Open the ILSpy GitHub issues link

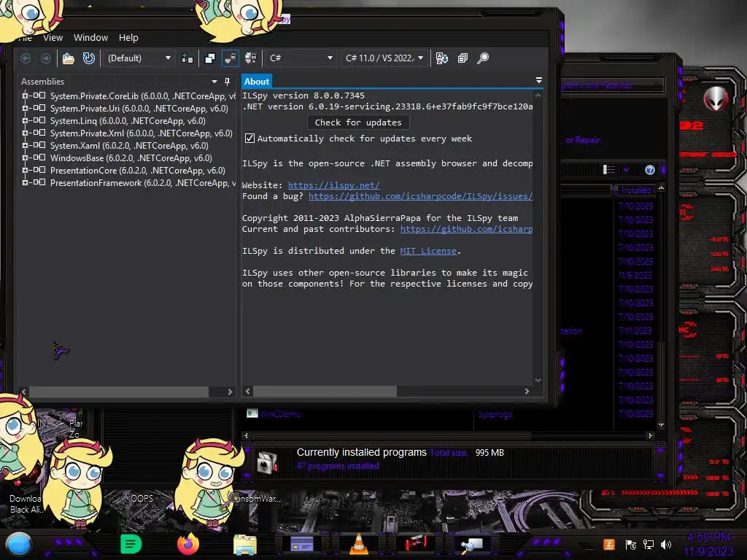point(420,196)
